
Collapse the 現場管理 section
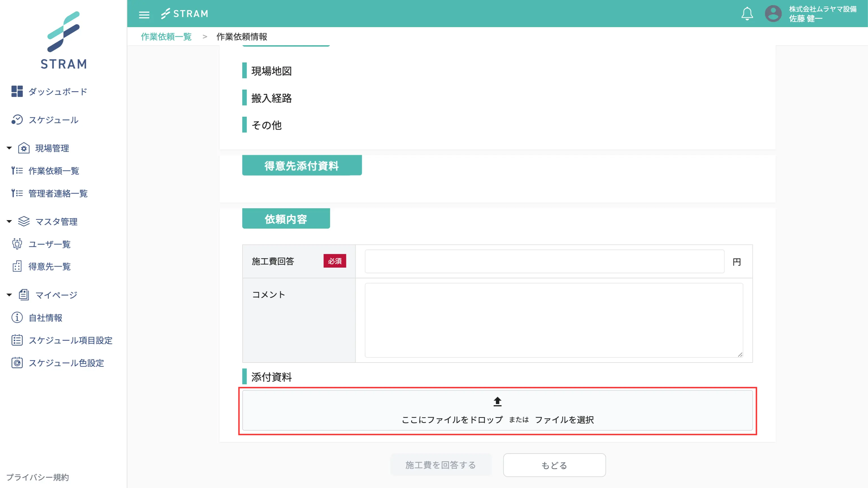pyautogui.click(x=9, y=148)
